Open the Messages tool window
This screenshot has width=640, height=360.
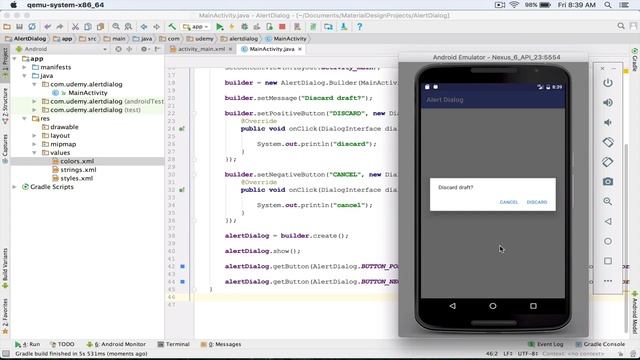pyautogui.click(x=221, y=344)
